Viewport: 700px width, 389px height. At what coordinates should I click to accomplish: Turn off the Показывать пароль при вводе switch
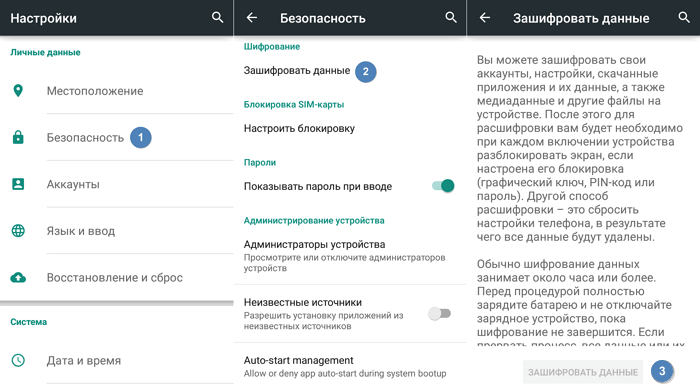443,186
